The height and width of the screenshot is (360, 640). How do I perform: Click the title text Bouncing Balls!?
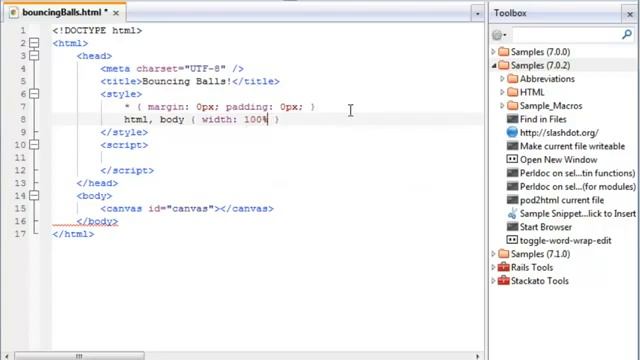pos(187,81)
